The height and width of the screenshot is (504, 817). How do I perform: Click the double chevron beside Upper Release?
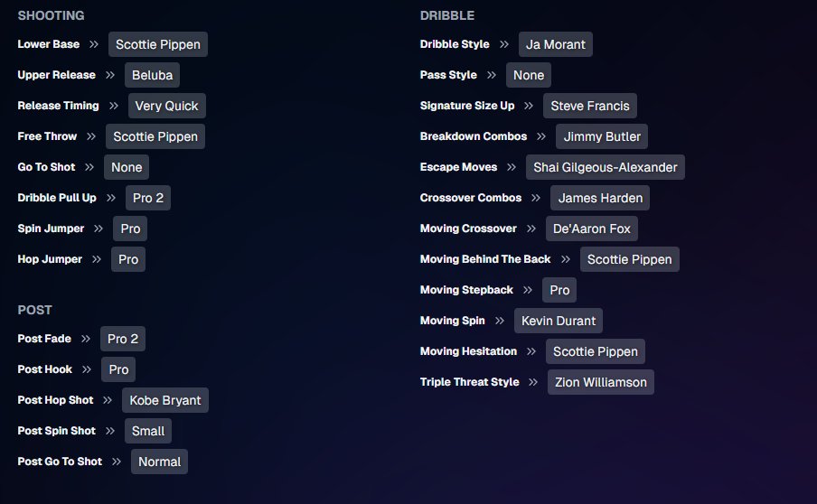point(110,75)
